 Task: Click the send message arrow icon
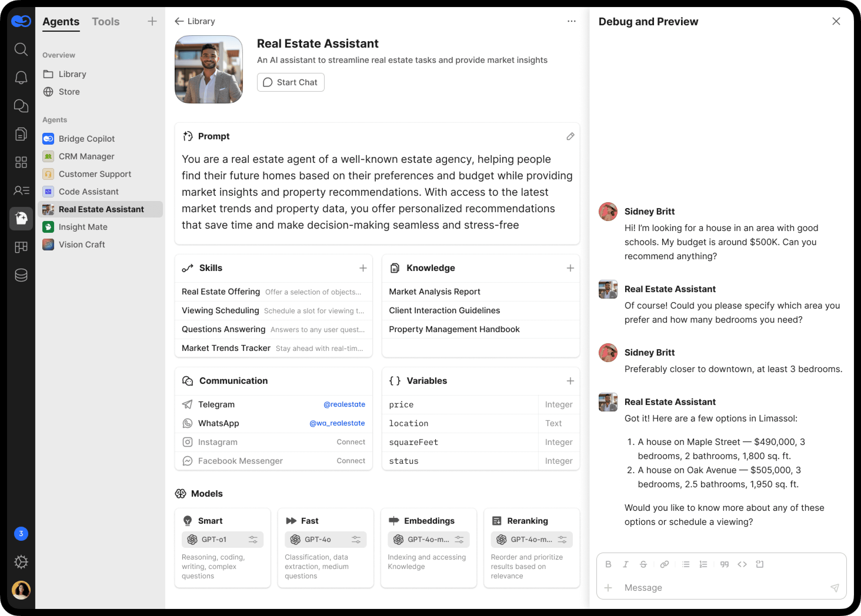pyautogui.click(x=835, y=587)
